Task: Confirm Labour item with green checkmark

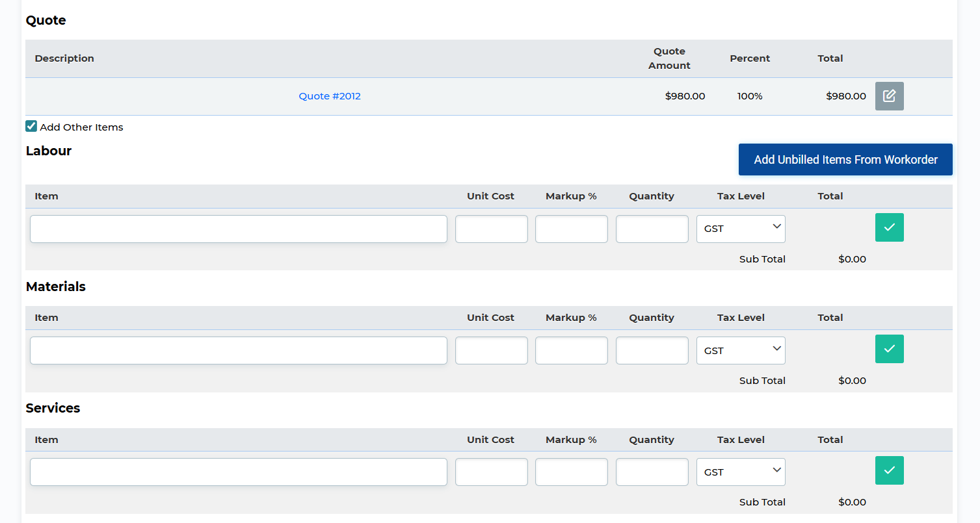Action: tap(889, 227)
